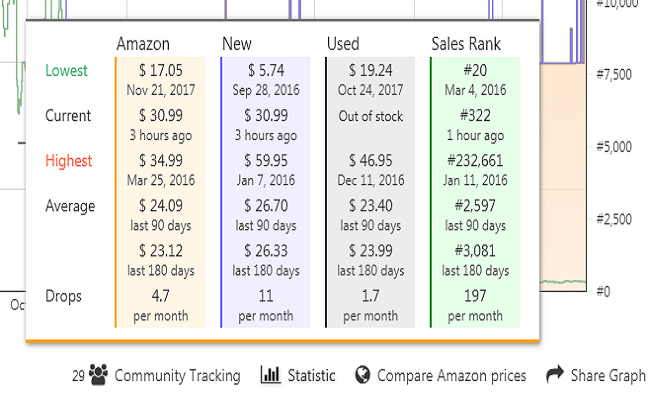Click Amazon's lowest price of $17.05
Viewport: 648px width, 400px height.
click(160, 71)
